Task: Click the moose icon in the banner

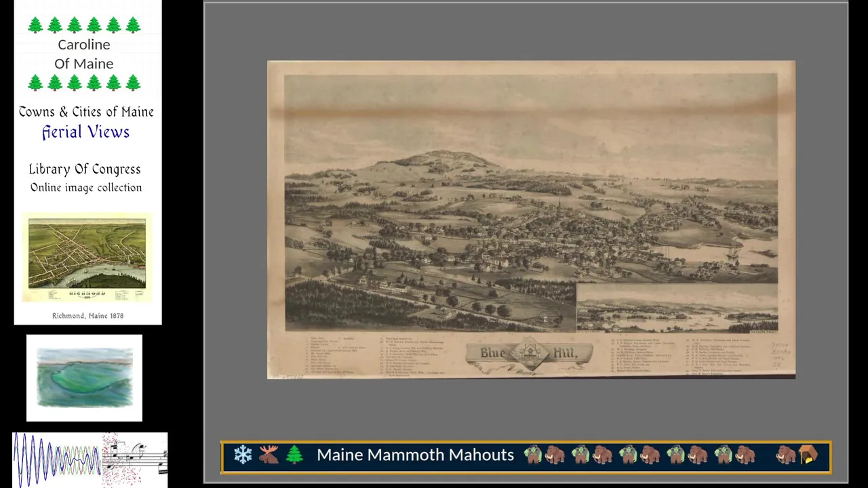Action: click(269, 455)
